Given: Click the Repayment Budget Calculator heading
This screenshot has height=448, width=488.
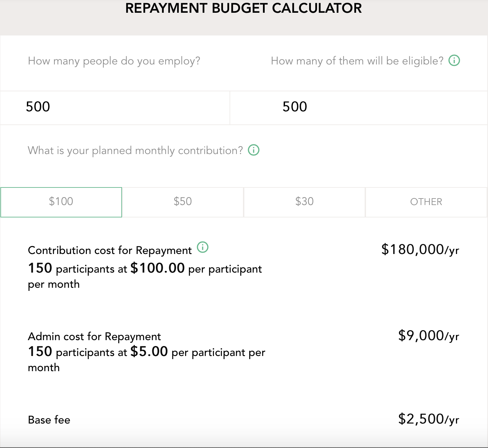Looking at the screenshot, I should (x=243, y=8).
